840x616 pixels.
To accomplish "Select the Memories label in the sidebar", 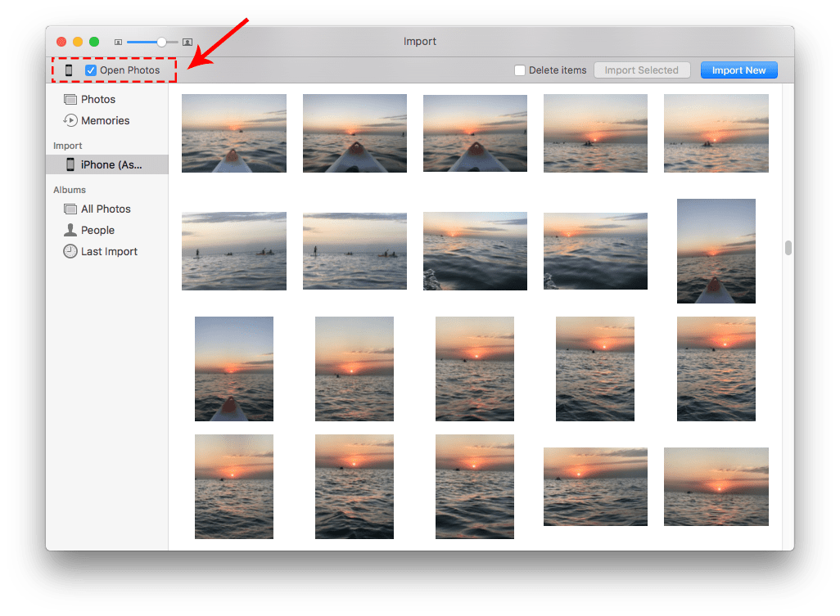I will point(105,120).
